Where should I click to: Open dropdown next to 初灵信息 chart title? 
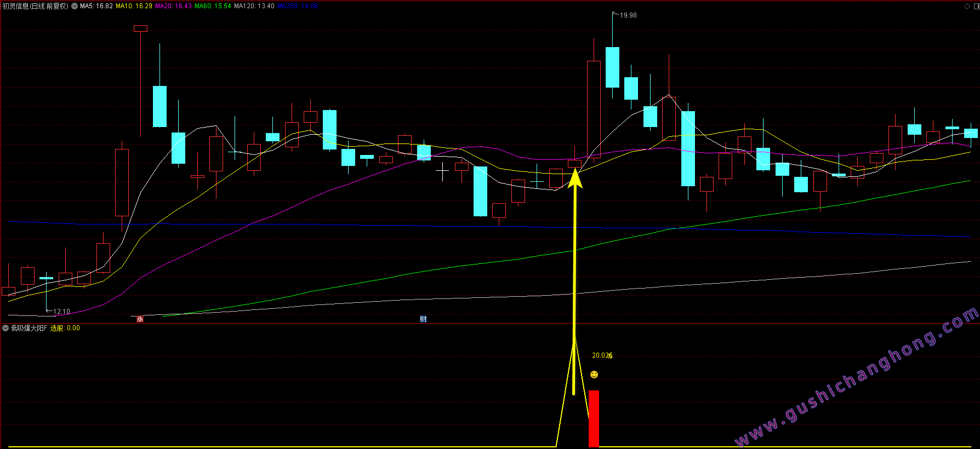(75, 7)
